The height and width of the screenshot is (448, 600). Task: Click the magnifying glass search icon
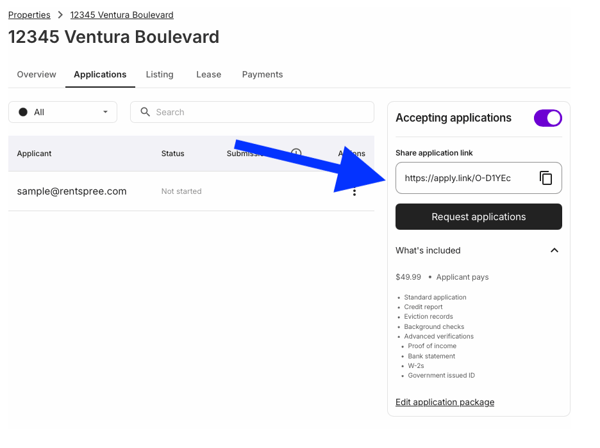tap(145, 112)
